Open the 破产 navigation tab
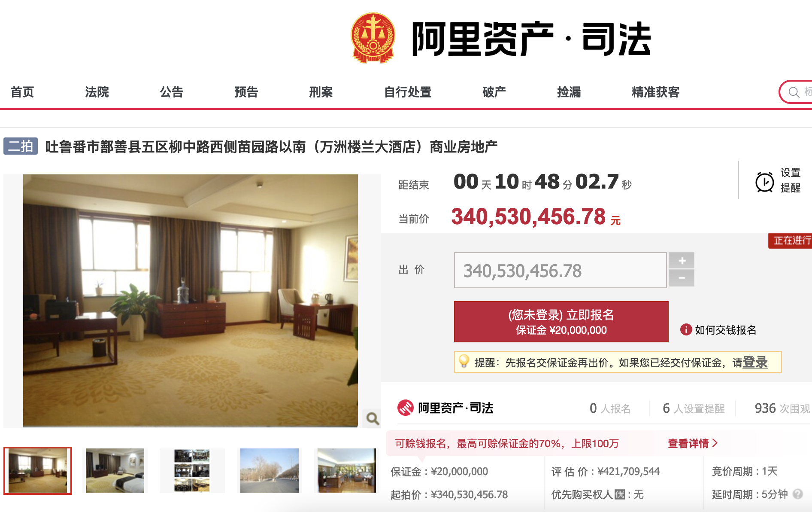The image size is (812, 512). coord(494,92)
